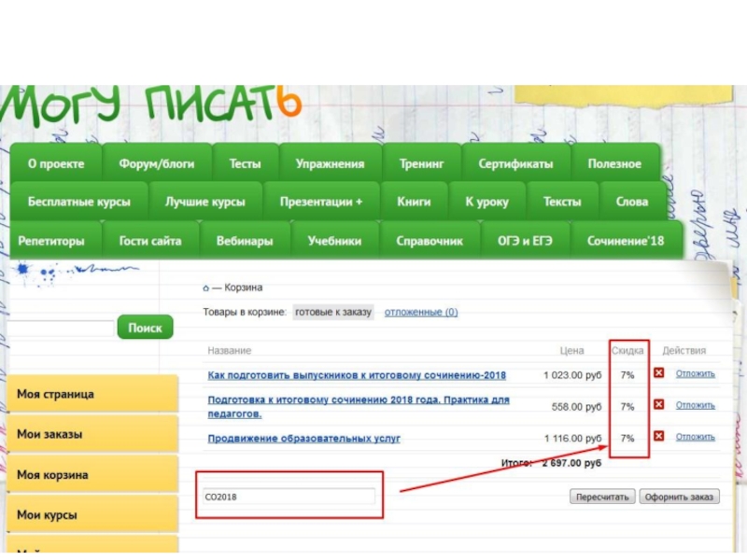
Task: Open Тренинг menu item
Action: point(421,164)
